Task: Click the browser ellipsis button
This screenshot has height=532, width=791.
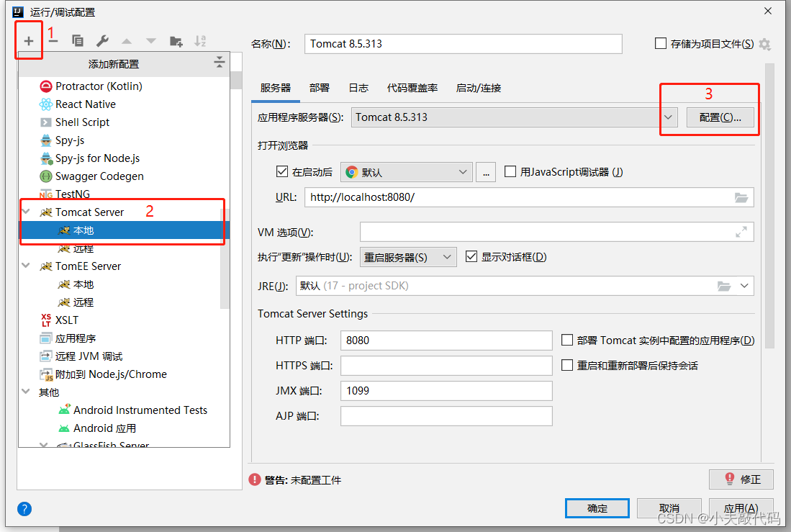Action: [486, 172]
